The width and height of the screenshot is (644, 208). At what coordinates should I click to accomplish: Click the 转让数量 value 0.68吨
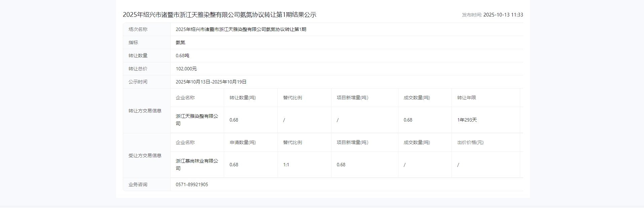tap(182, 56)
